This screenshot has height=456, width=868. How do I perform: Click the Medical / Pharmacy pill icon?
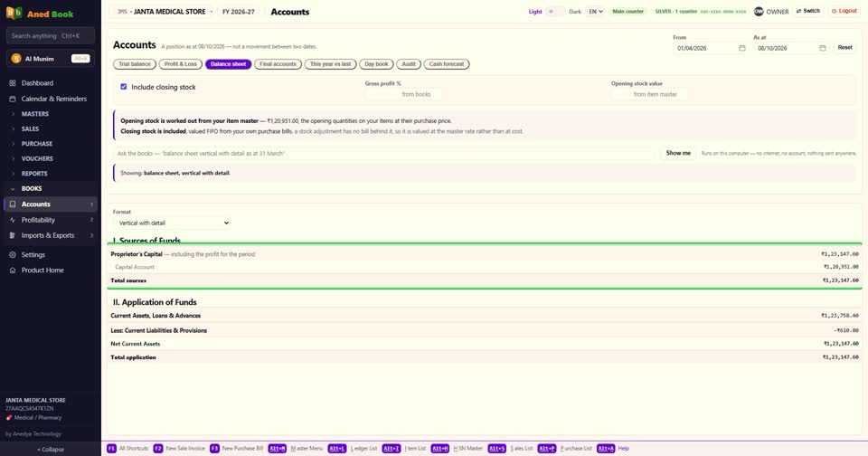[x=9, y=418]
